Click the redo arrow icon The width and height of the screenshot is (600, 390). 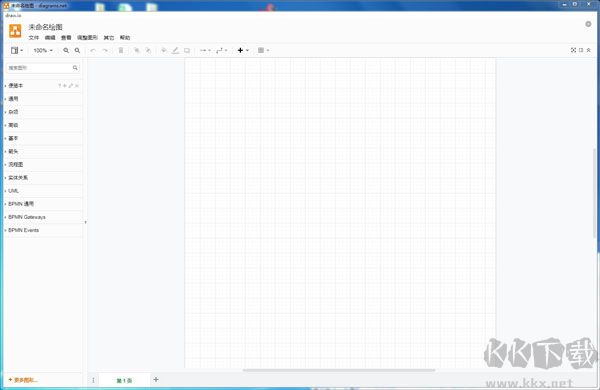(x=105, y=50)
